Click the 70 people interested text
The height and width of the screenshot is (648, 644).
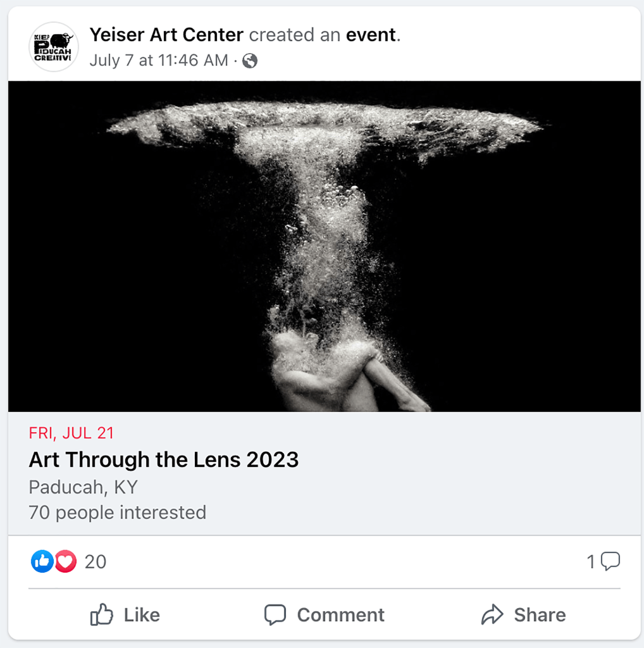[x=118, y=512]
